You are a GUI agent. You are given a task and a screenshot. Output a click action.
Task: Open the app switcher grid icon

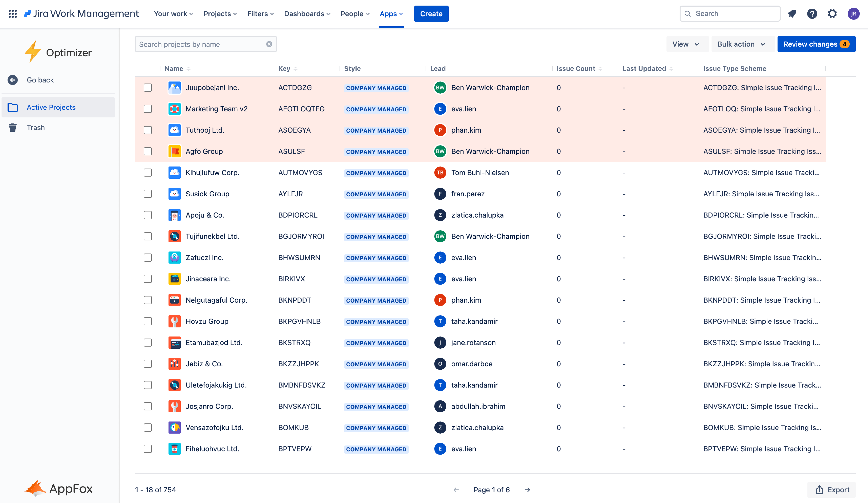click(x=13, y=14)
